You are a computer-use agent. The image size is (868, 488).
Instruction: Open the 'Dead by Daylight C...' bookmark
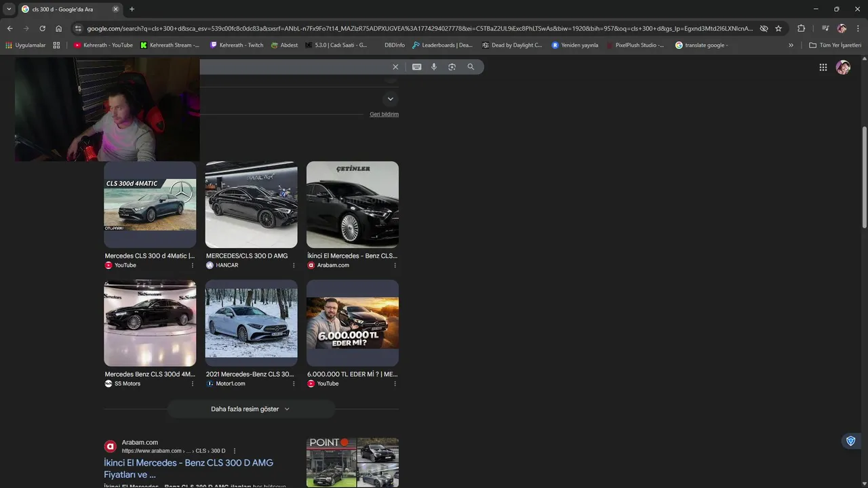point(512,45)
